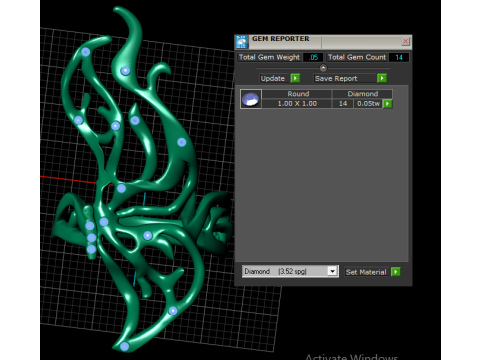Viewport: 480px width, 360px height.
Task: Click the GEM REPORTER title bar
Action: click(x=323, y=41)
